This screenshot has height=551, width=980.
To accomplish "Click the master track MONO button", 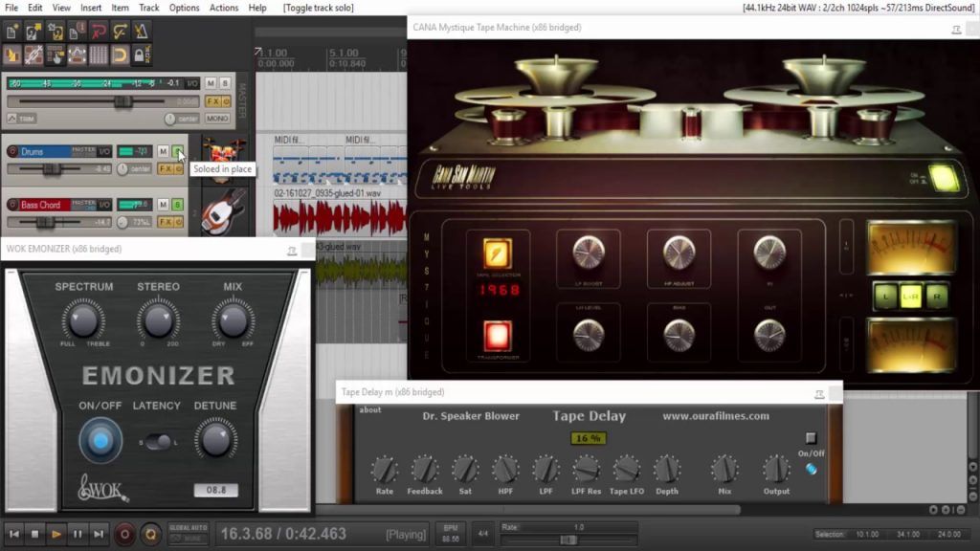I will point(216,119).
